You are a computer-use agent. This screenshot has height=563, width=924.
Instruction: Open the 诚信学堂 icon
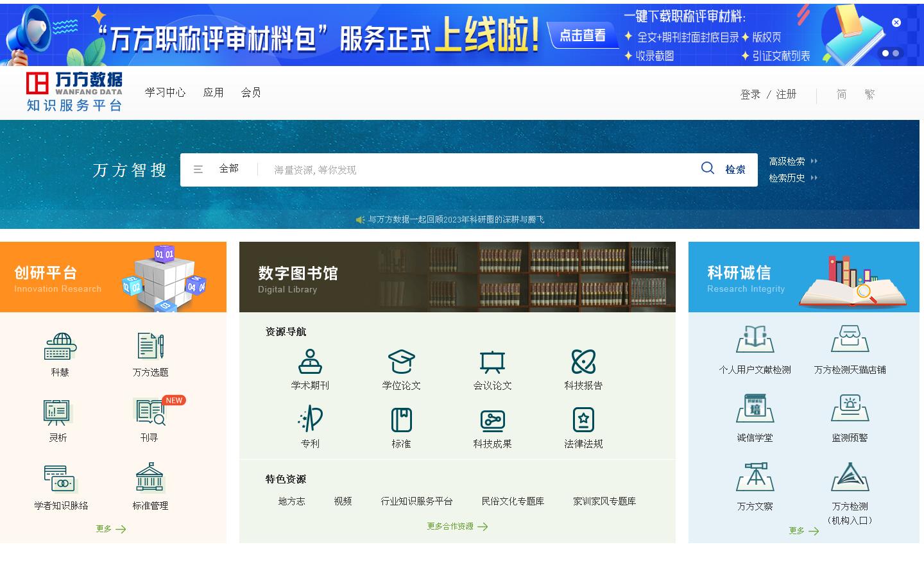pyautogui.click(x=755, y=408)
